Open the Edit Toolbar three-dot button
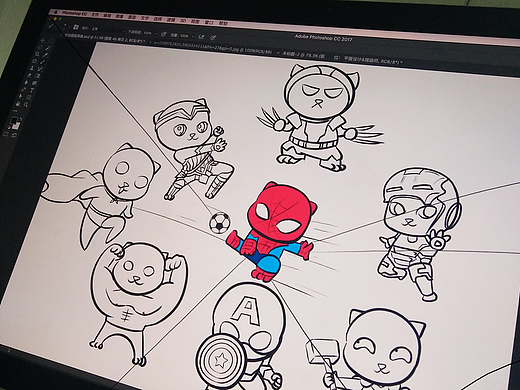The width and height of the screenshot is (520, 390). tap(15, 111)
